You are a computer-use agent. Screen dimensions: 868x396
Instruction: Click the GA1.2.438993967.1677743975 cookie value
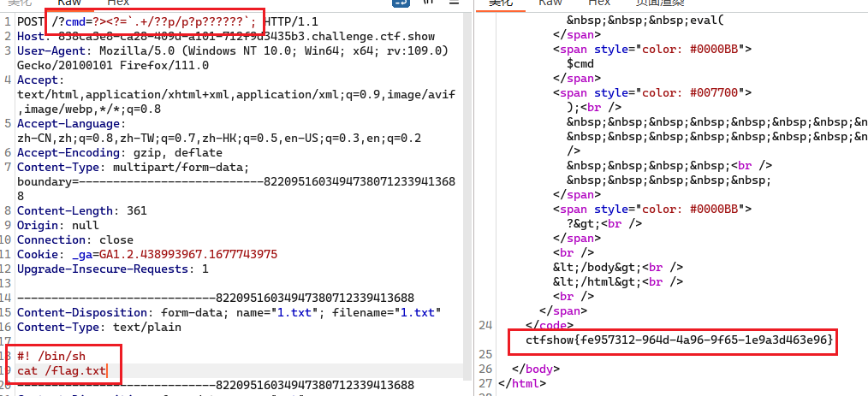[189, 254]
